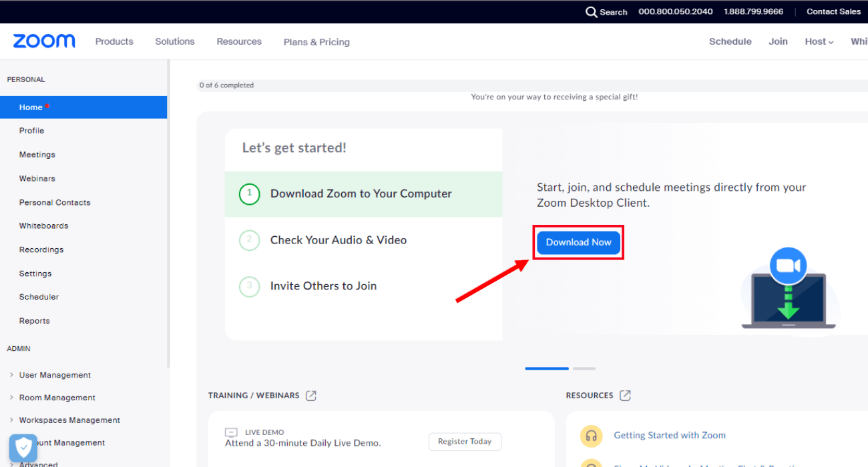Open Personal Contacts in sidebar
This screenshot has width=868, height=467.
pos(55,203)
